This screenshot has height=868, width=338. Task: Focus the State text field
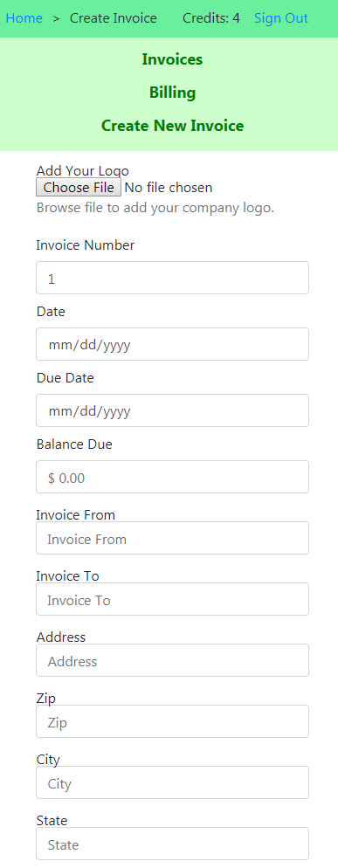click(172, 844)
